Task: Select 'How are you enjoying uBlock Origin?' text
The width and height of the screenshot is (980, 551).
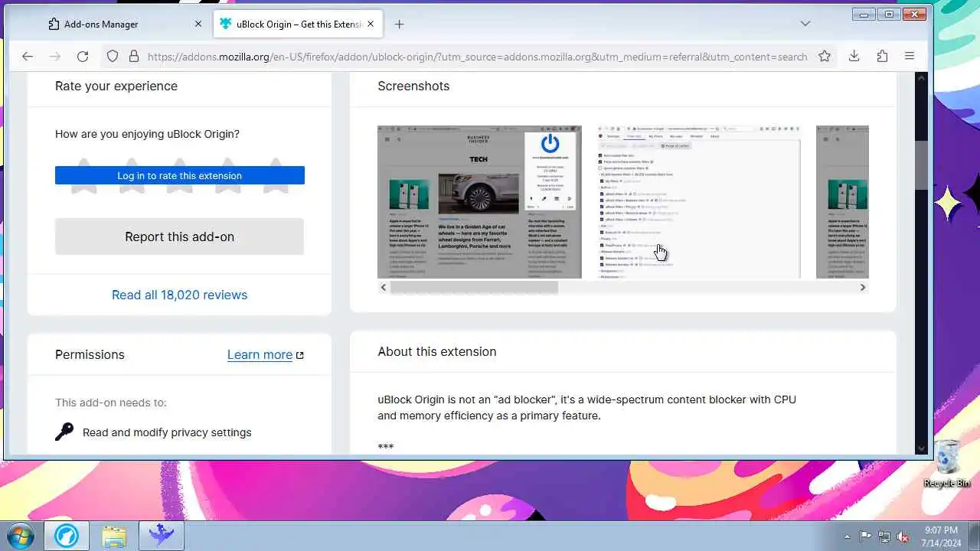Action: (147, 134)
